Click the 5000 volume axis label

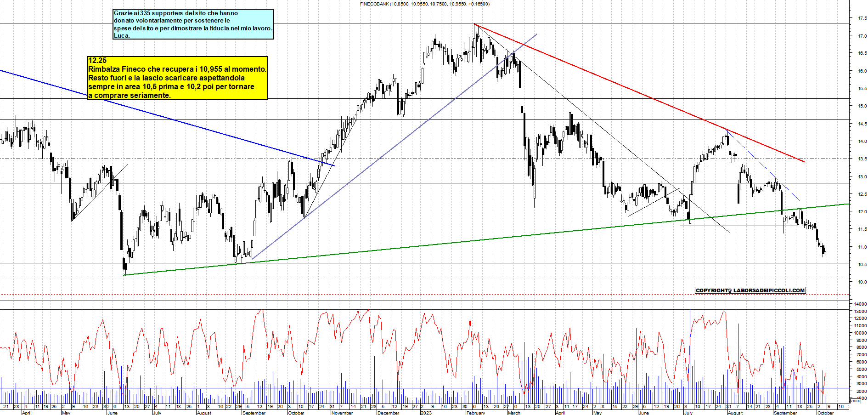[x=862, y=370]
